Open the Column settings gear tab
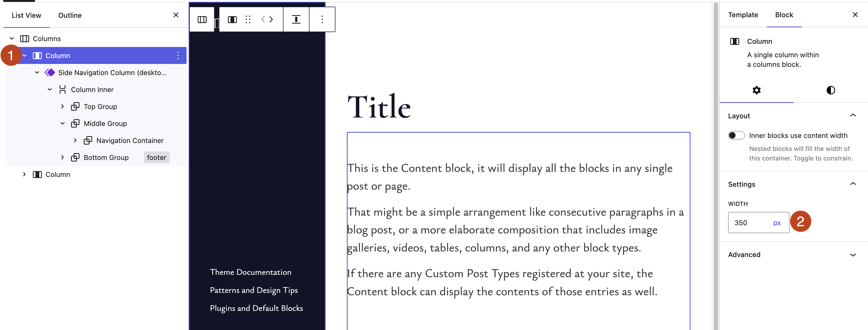 pyautogui.click(x=756, y=90)
